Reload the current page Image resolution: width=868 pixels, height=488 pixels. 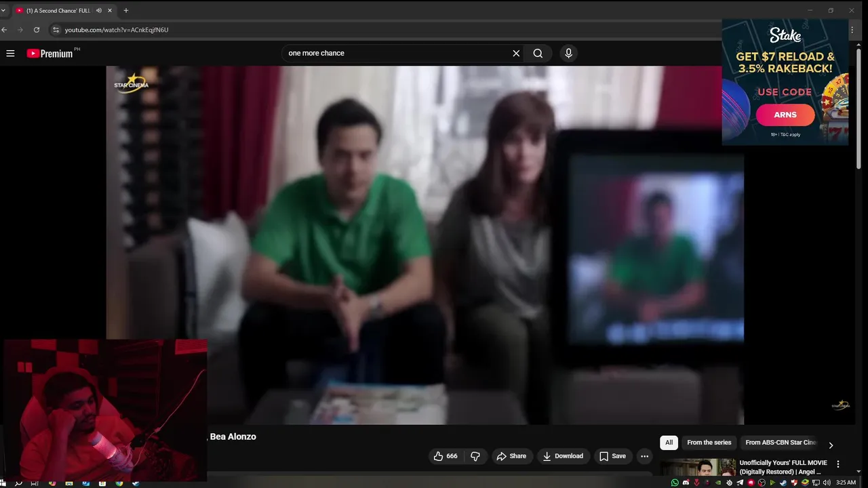(x=37, y=30)
